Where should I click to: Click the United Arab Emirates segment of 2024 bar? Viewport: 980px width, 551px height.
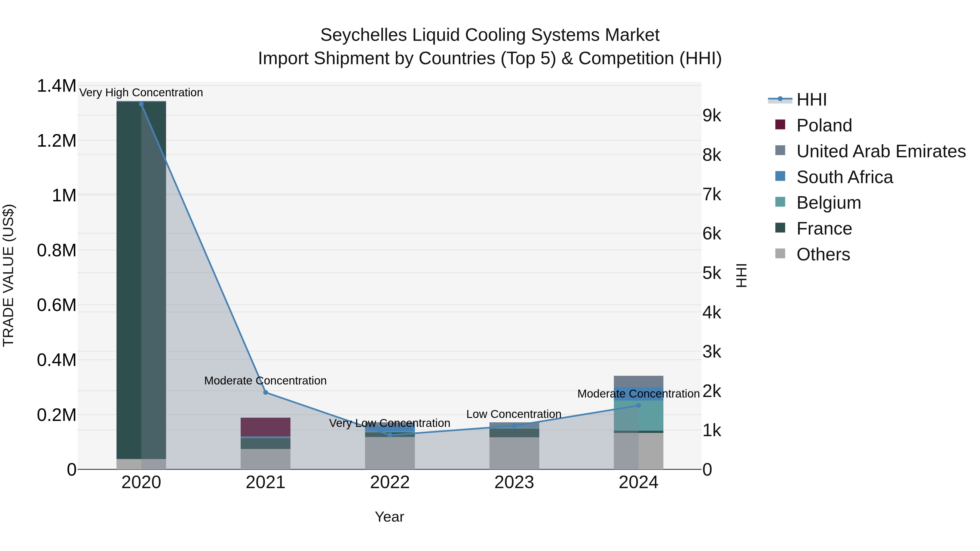[x=638, y=381]
